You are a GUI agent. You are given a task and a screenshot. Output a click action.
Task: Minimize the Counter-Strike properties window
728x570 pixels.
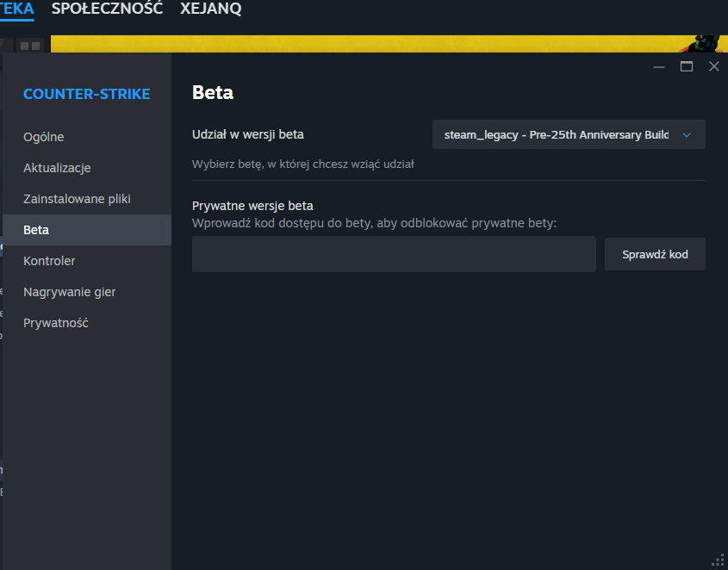(x=659, y=67)
